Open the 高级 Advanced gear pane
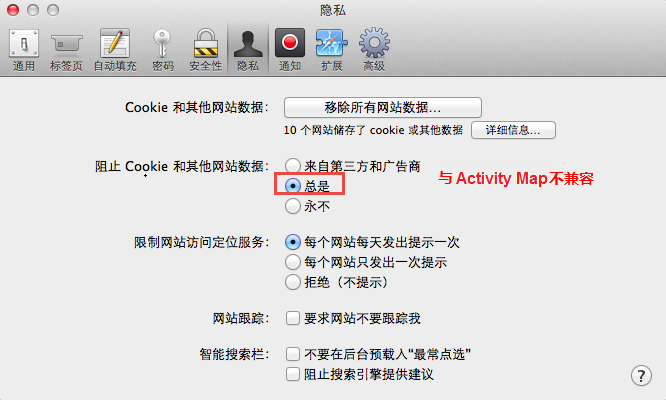The image size is (666, 400). pos(374,50)
